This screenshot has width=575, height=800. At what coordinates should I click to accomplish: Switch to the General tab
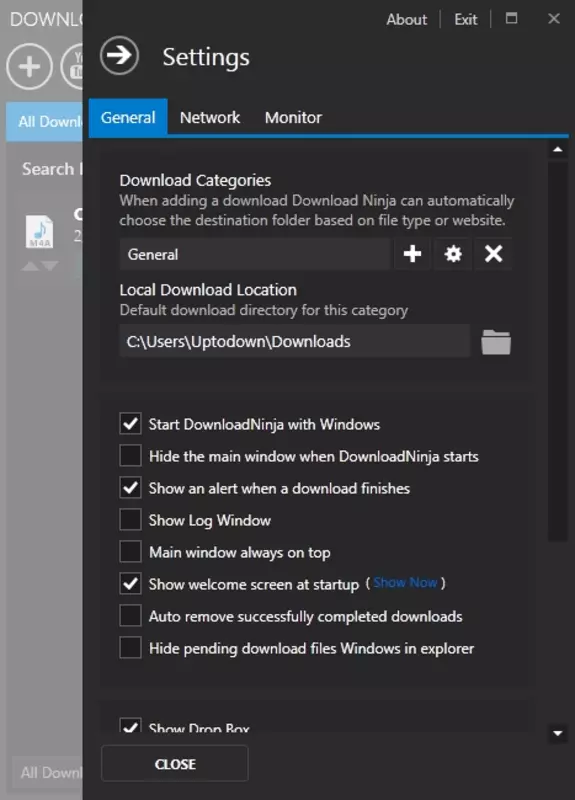[128, 117]
